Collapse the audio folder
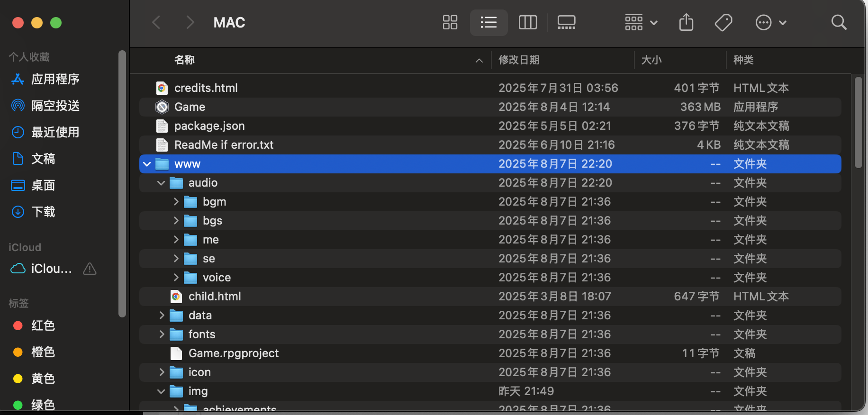The width and height of the screenshot is (868, 415). pos(161,183)
